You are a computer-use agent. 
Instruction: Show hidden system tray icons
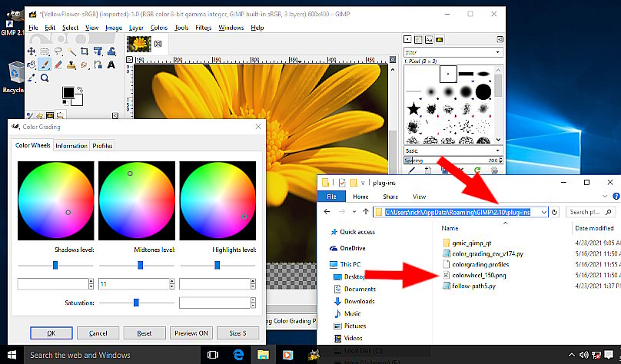click(x=572, y=355)
